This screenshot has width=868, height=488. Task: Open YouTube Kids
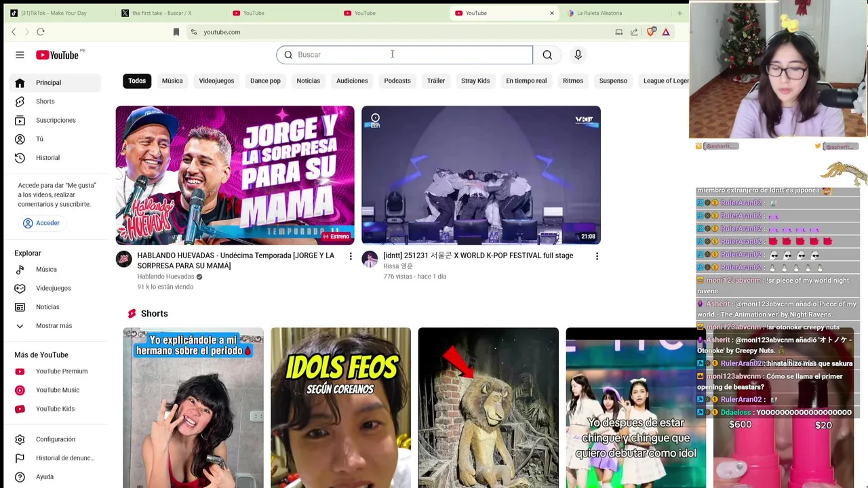56,409
